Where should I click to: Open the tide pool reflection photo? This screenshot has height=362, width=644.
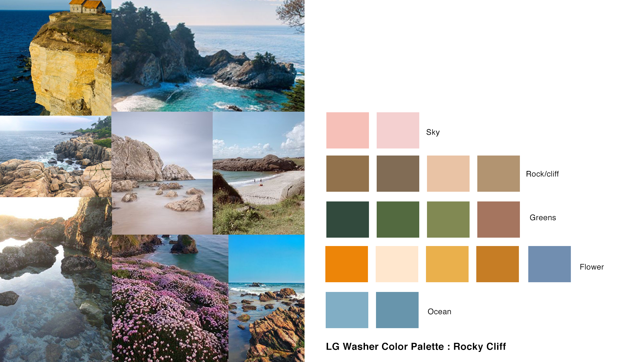(56, 280)
